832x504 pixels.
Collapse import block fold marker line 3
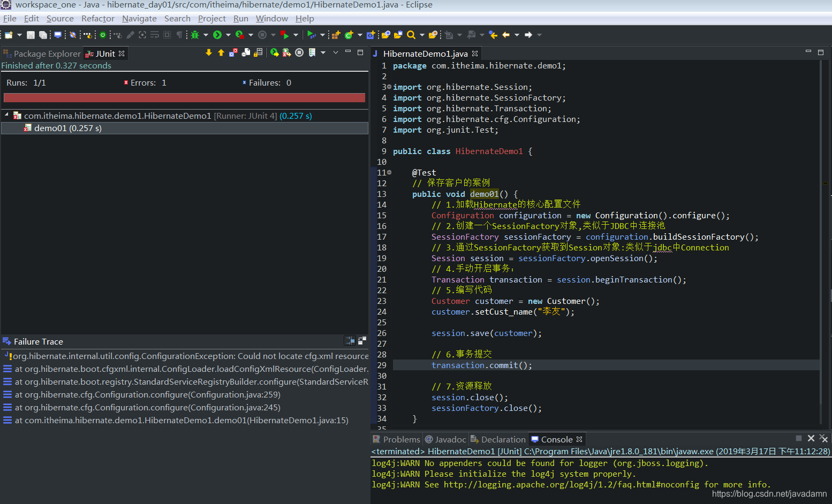(x=389, y=87)
